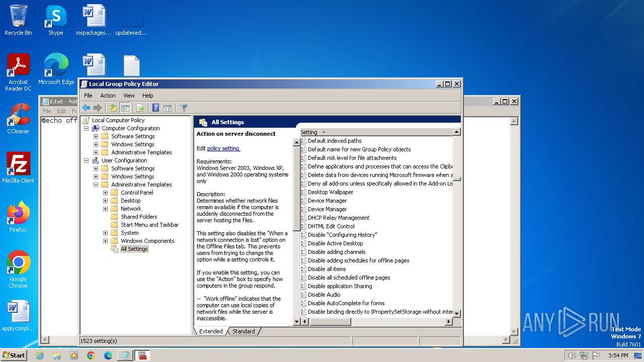644x362 pixels.
Task: Open Help via the question mark icon
Action: pyautogui.click(x=156, y=108)
